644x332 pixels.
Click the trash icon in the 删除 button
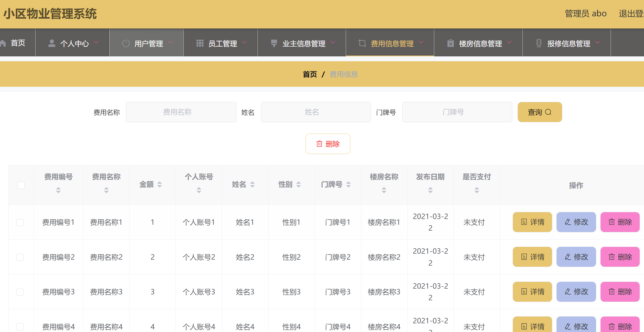(x=319, y=144)
